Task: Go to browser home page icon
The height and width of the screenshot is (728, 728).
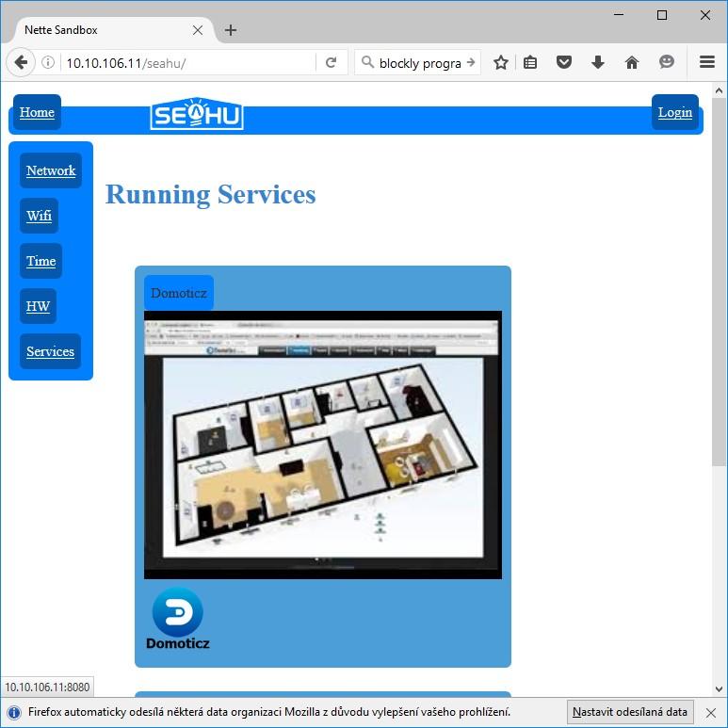Action: point(632,62)
